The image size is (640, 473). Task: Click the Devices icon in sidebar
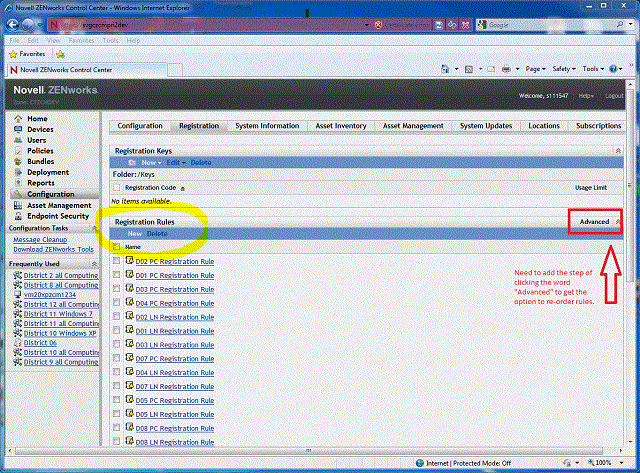(18, 129)
